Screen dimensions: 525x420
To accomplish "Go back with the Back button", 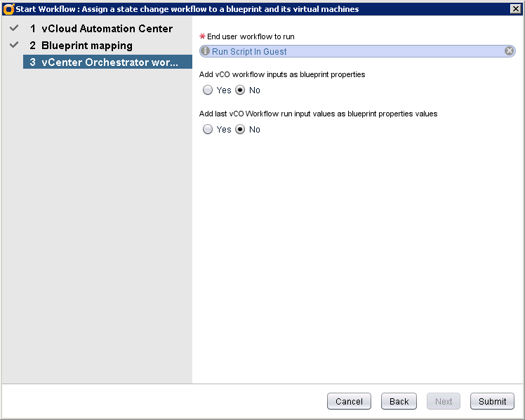I will pyautogui.click(x=399, y=401).
